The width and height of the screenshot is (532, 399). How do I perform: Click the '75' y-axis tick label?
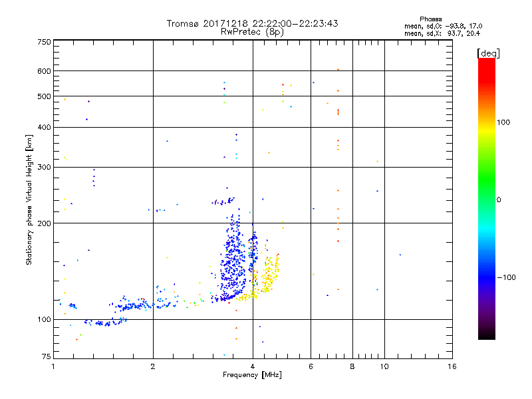coord(46,356)
